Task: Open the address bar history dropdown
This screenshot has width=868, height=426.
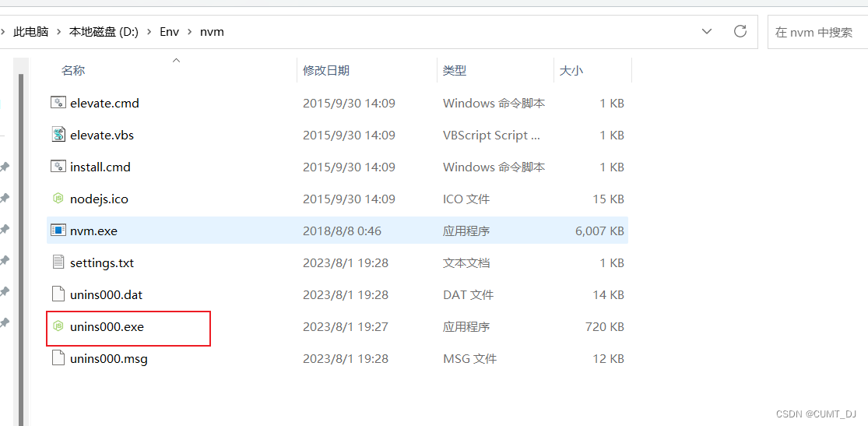Action: point(707,32)
